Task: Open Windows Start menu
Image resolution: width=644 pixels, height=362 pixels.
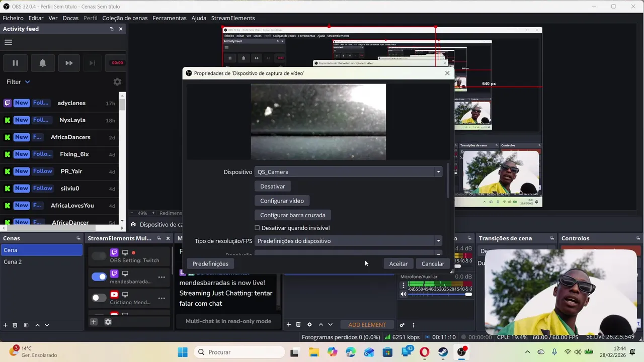Action: point(182,352)
